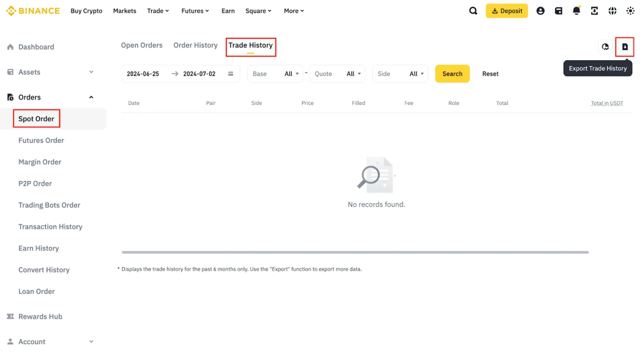The width and height of the screenshot is (644, 356).
Task: Open the user profile icon
Action: [540, 11]
